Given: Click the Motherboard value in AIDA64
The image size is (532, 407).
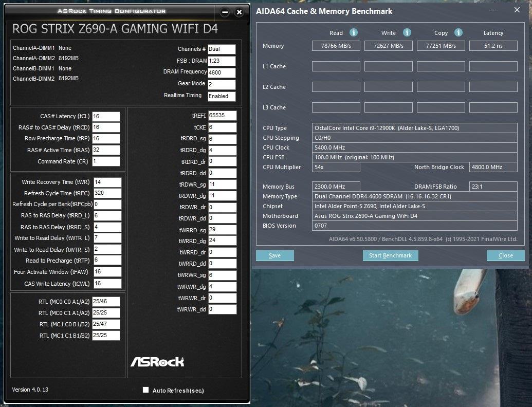Looking at the screenshot, I should coord(415,216).
